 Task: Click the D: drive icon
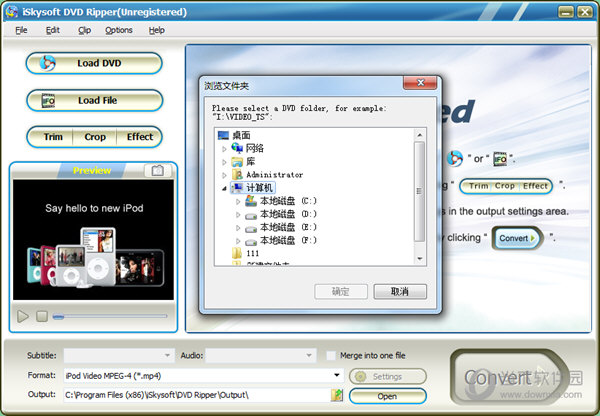point(251,215)
